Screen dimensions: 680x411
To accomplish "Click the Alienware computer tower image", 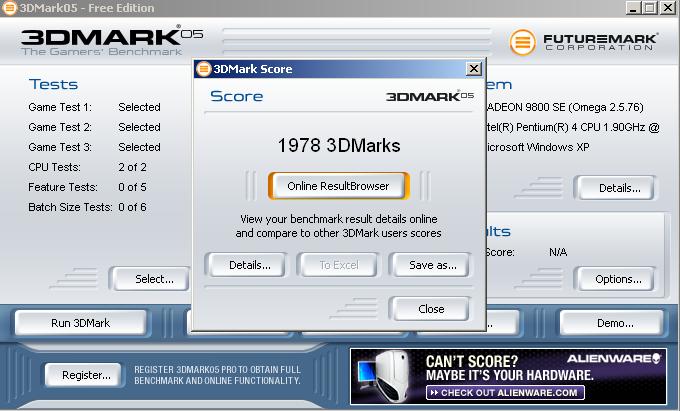I will (x=392, y=375).
